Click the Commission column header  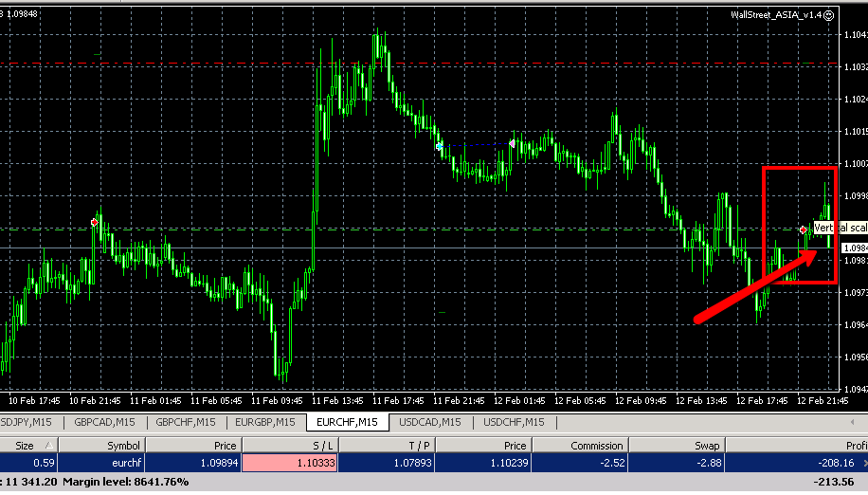(x=580, y=445)
